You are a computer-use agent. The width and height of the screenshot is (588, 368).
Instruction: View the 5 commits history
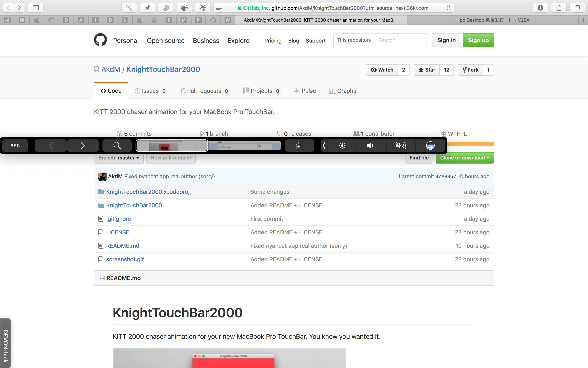[x=134, y=134]
